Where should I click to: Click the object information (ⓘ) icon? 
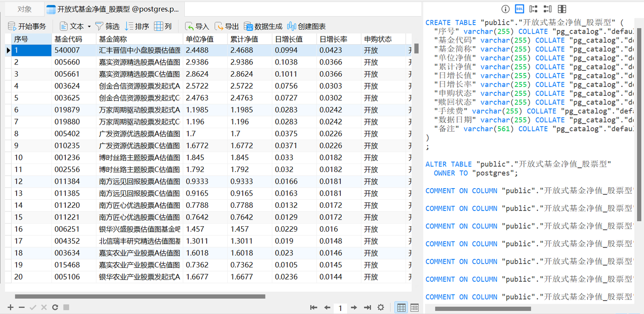[x=505, y=9]
